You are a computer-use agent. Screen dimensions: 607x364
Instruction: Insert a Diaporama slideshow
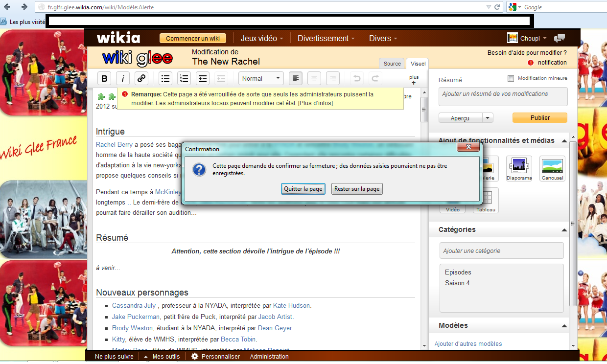[519, 168]
